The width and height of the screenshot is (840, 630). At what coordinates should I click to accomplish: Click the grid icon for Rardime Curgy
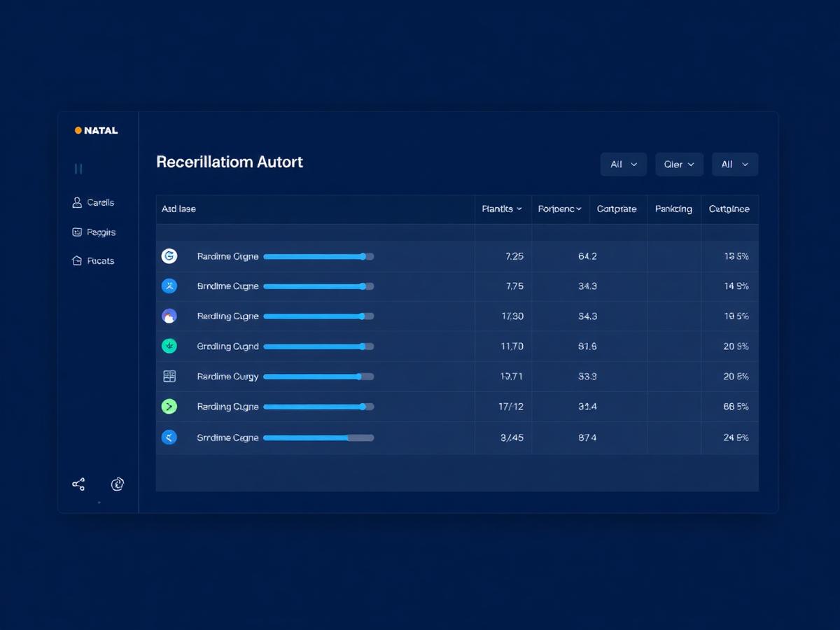point(169,376)
